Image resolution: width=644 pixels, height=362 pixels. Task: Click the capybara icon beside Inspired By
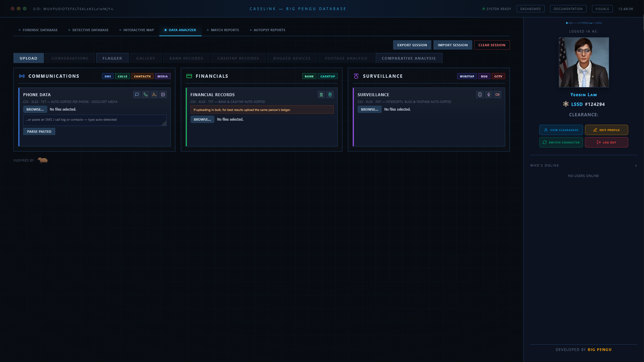[43, 160]
